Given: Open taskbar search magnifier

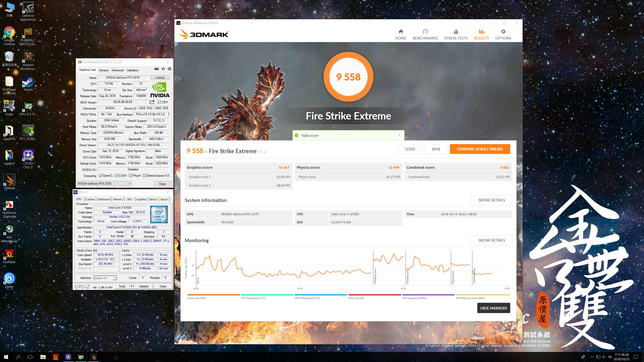Looking at the screenshot, I should 18,357.
